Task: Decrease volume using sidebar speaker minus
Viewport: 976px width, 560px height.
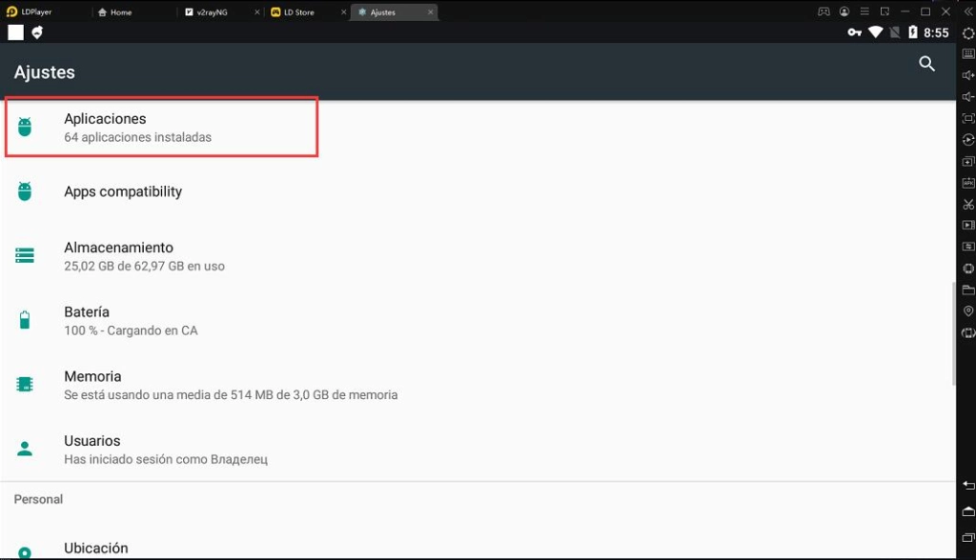Action: click(968, 97)
